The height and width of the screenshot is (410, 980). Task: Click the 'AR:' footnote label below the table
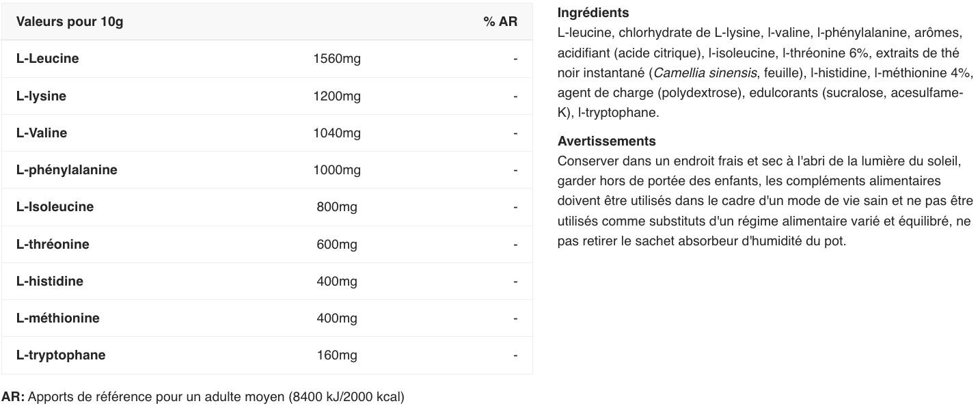(13, 397)
